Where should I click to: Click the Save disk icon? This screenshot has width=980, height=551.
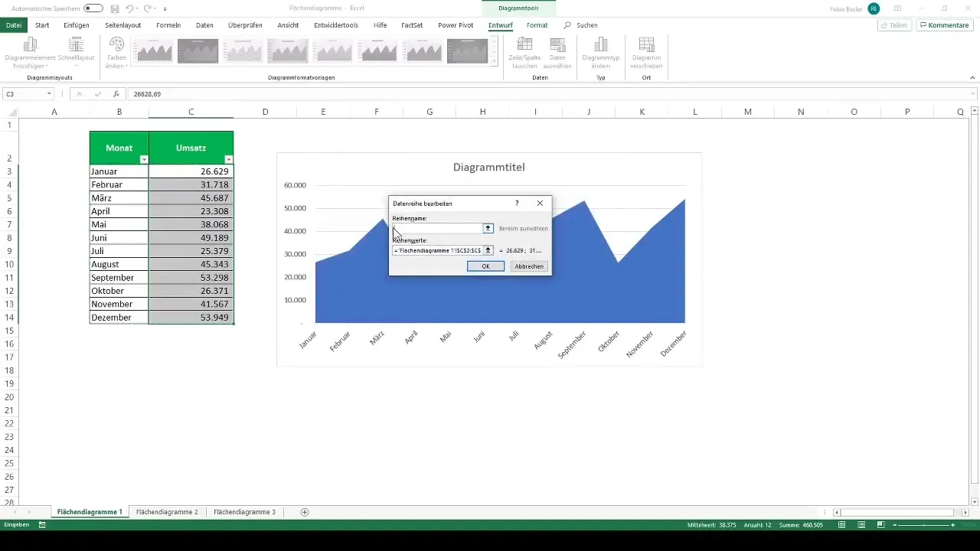click(x=114, y=8)
